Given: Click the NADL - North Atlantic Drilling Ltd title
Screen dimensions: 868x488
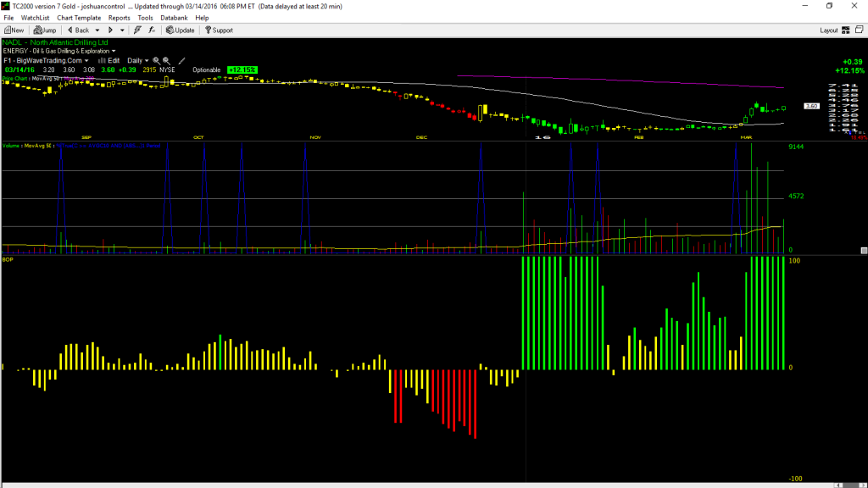Looking at the screenshot, I should (55, 42).
